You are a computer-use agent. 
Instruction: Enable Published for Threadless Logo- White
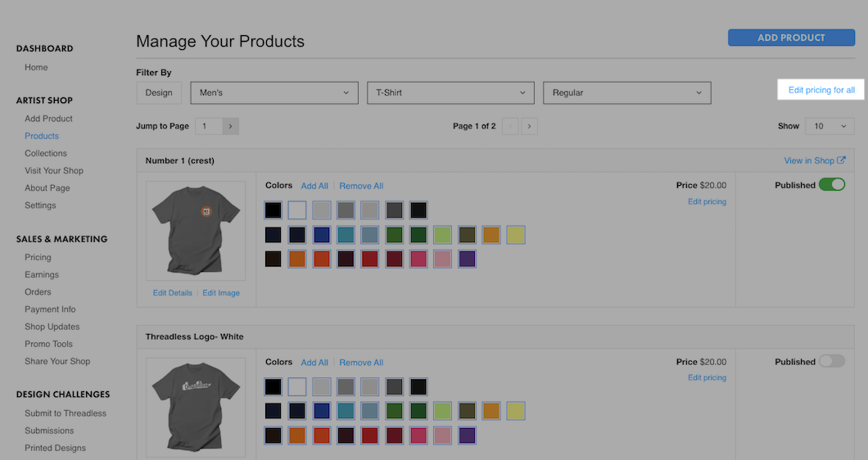[x=831, y=361]
